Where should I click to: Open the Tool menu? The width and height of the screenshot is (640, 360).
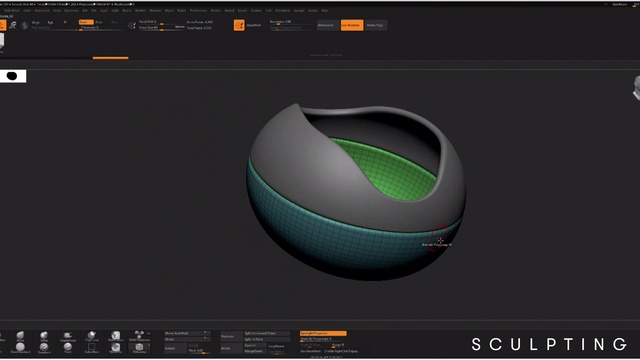pos(268,11)
